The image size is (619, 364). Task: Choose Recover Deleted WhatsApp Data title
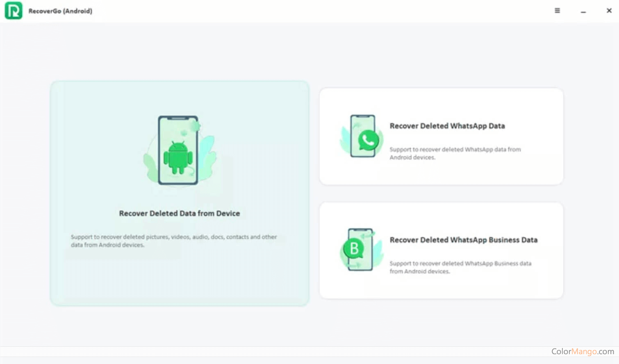click(447, 126)
